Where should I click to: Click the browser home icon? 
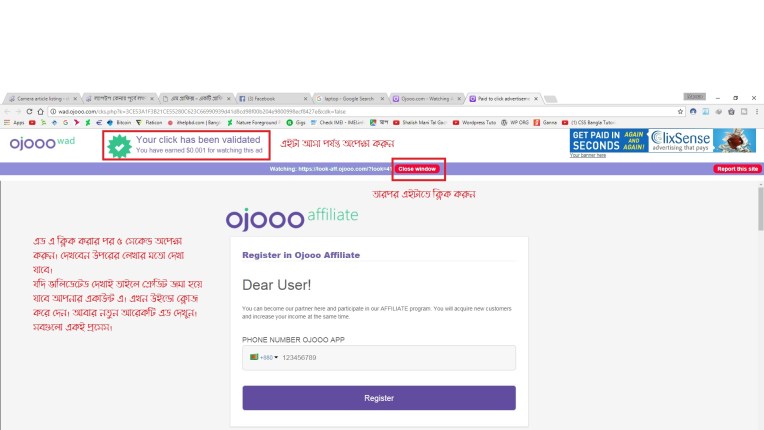pos(39,111)
